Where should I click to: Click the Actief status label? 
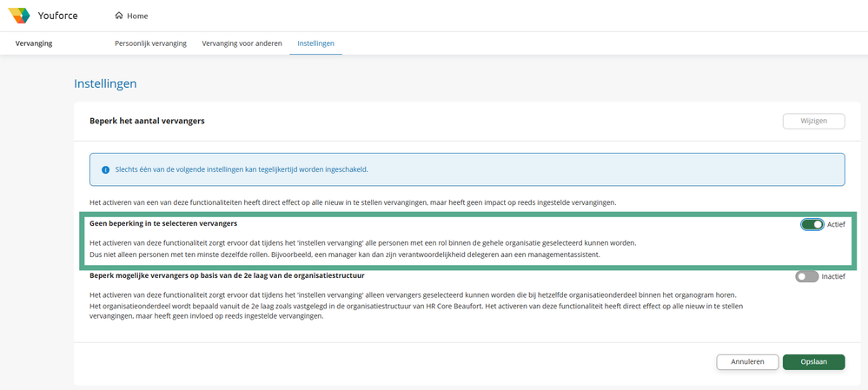pyautogui.click(x=836, y=225)
